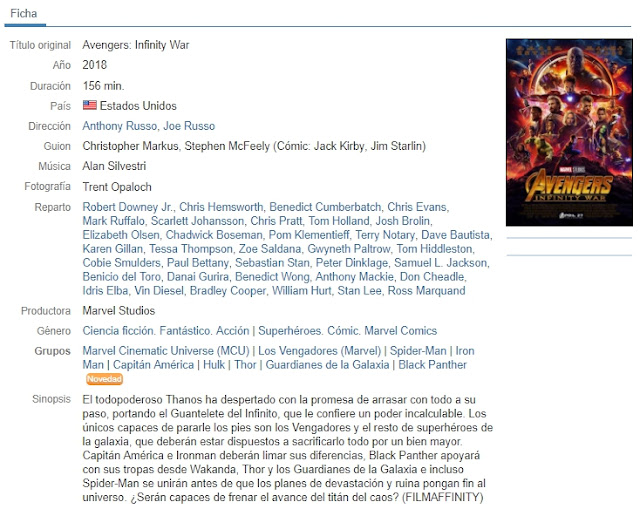Screen dimensions: 640x509
Task: Click the orange Novedad badge
Action: point(104,379)
